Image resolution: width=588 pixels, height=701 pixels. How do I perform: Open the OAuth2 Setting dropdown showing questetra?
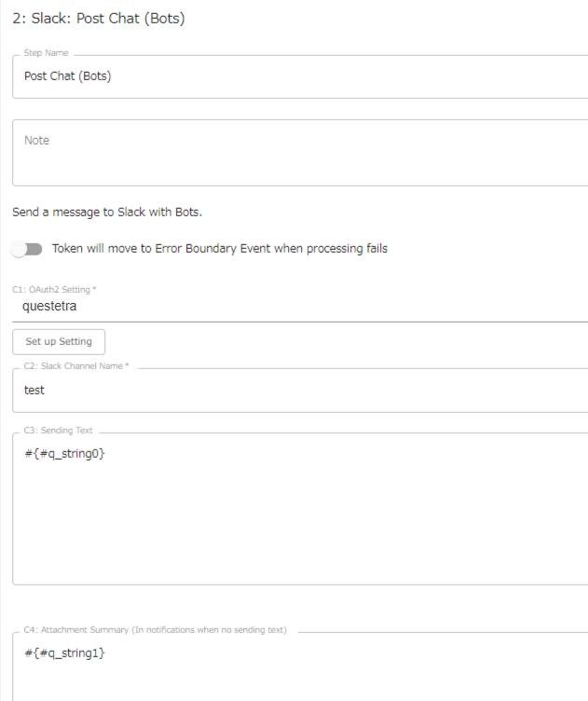pos(298,305)
